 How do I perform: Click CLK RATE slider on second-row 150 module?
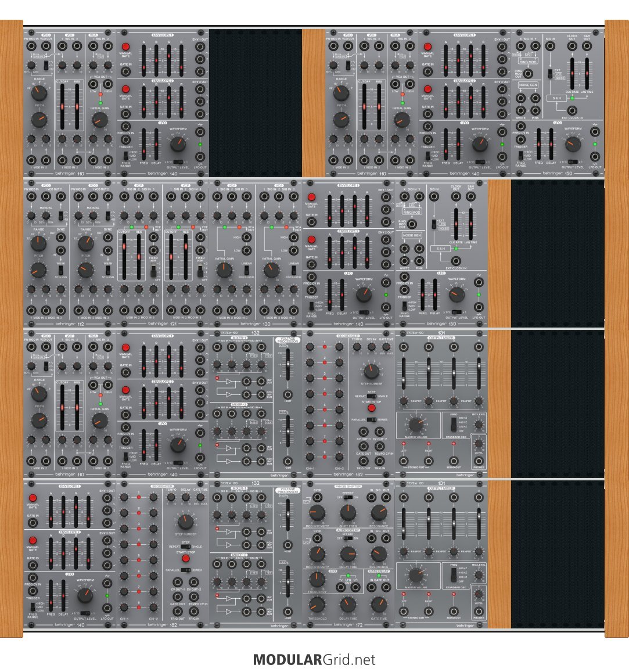(456, 224)
